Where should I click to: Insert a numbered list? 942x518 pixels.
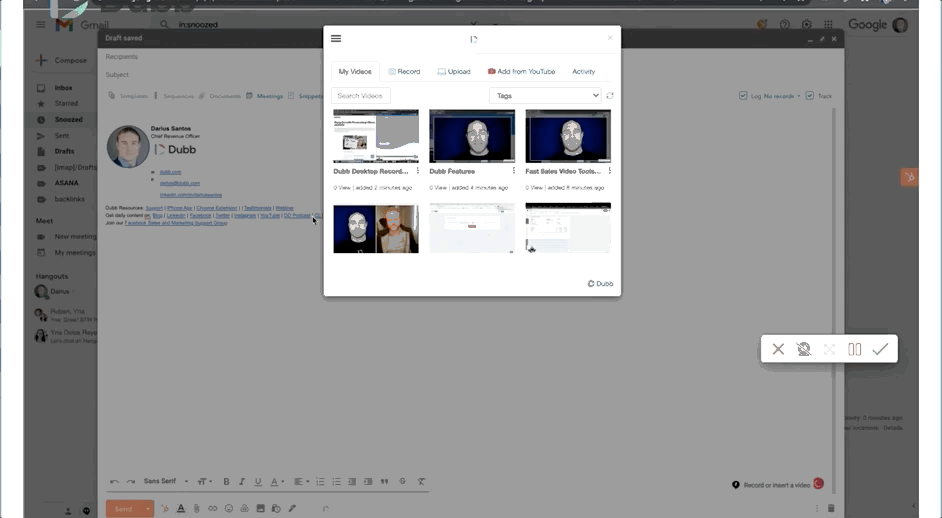[x=320, y=481]
